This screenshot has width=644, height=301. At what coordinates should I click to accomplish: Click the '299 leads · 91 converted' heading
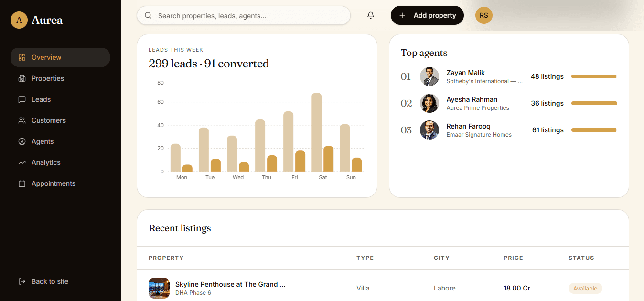click(x=209, y=64)
